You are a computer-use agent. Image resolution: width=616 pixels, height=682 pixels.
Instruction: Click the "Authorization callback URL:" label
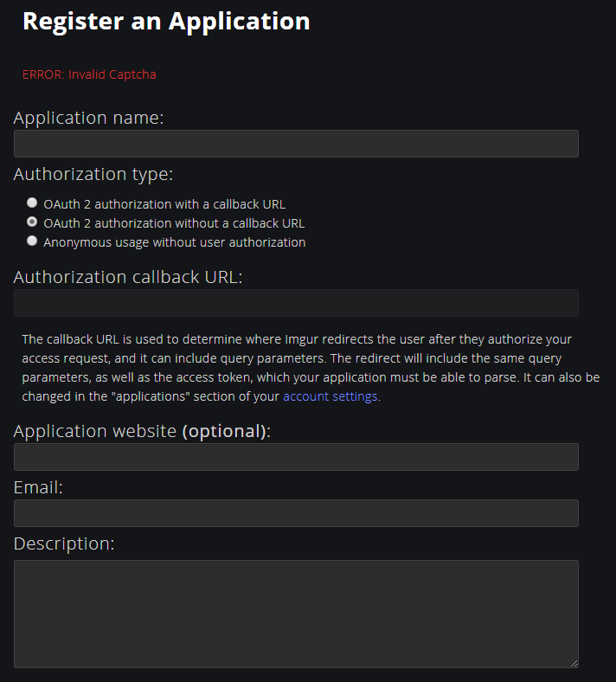click(128, 277)
